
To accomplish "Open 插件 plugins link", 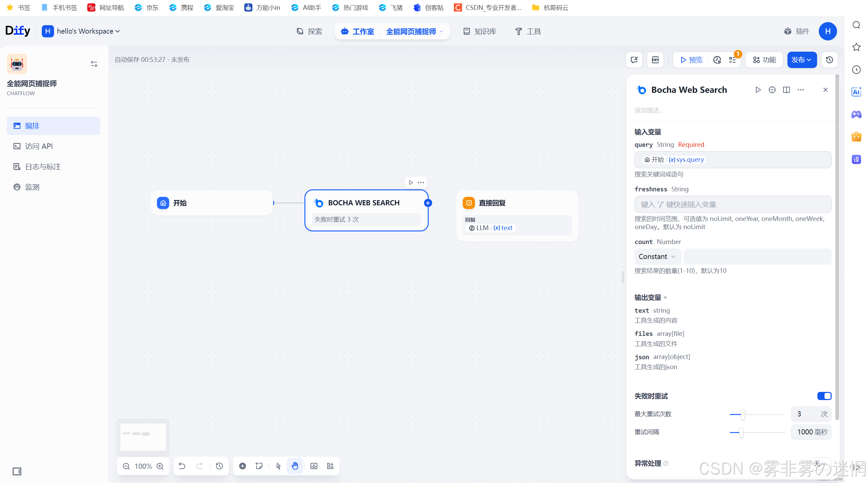I will click(x=797, y=31).
